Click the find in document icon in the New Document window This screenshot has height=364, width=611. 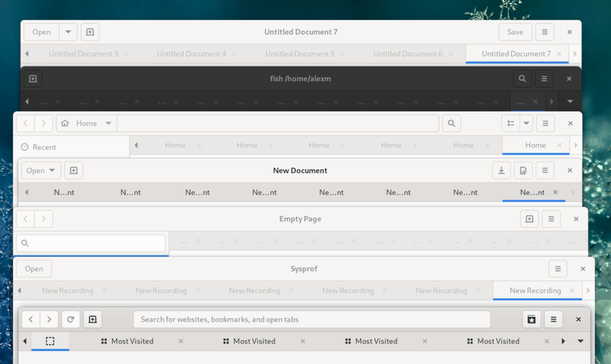(523, 170)
